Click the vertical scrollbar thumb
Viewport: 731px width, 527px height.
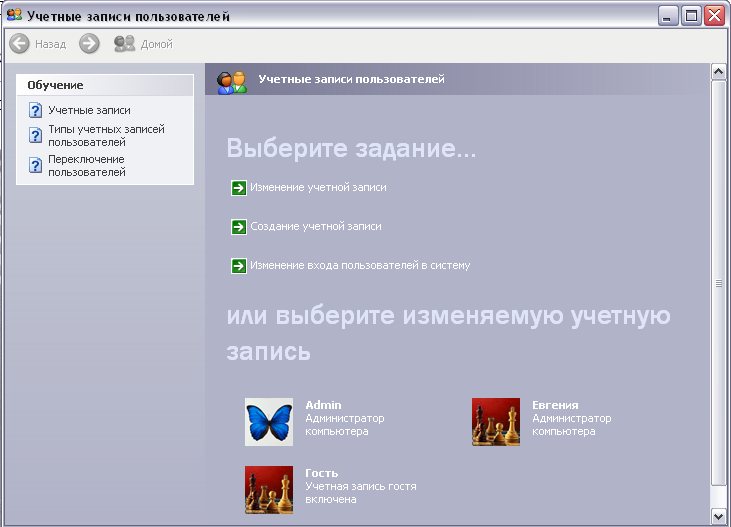718,283
